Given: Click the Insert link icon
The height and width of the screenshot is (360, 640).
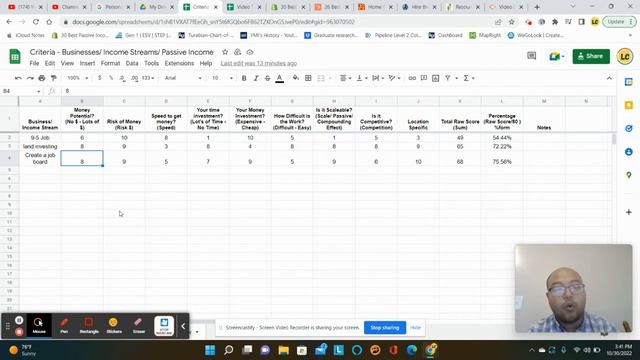Looking at the screenshot, I should [x=412, y=78].
